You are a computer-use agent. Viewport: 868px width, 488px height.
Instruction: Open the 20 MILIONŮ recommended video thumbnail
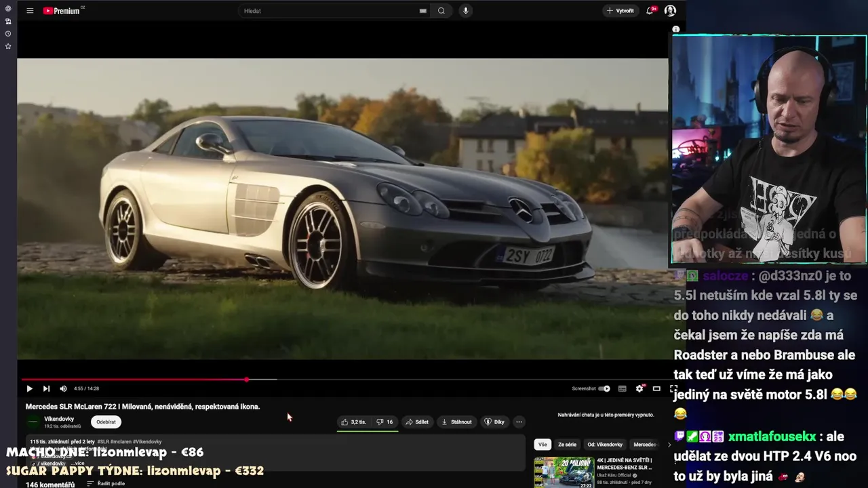point(564,472)
